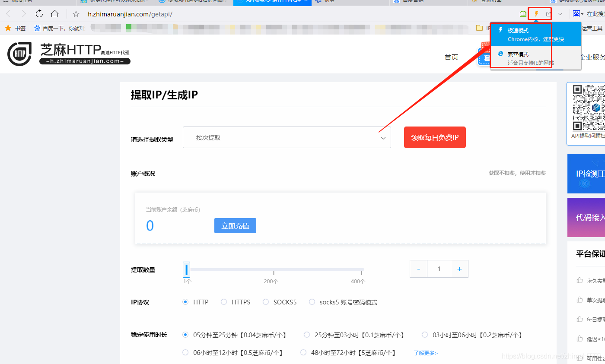Image resolution: width=605 pixels, height=364 pixels.
Task: Click the API提取问题 QR code image
Action: [589, 108]
